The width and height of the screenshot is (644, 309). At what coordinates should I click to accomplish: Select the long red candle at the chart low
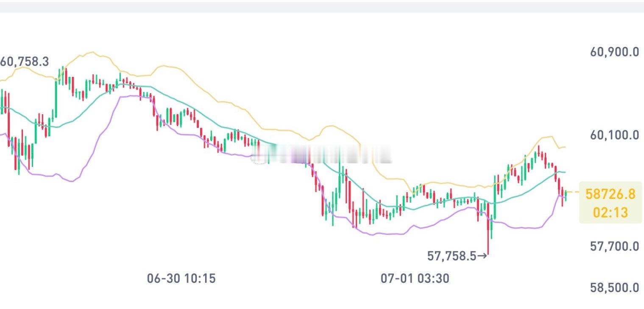488,228
